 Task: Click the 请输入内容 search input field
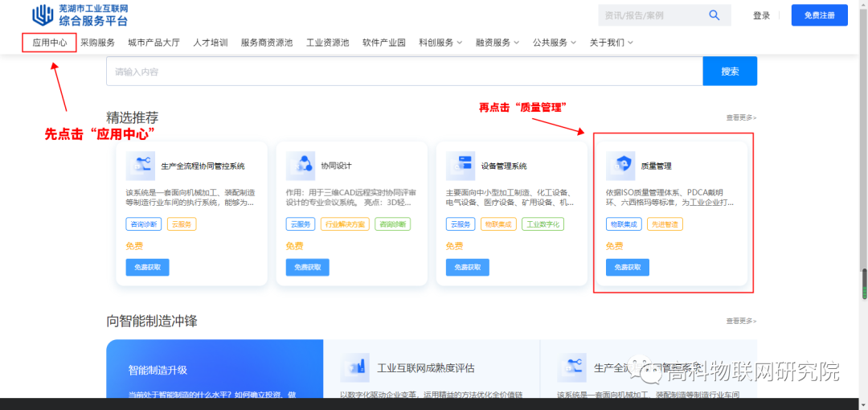(404, 71)
